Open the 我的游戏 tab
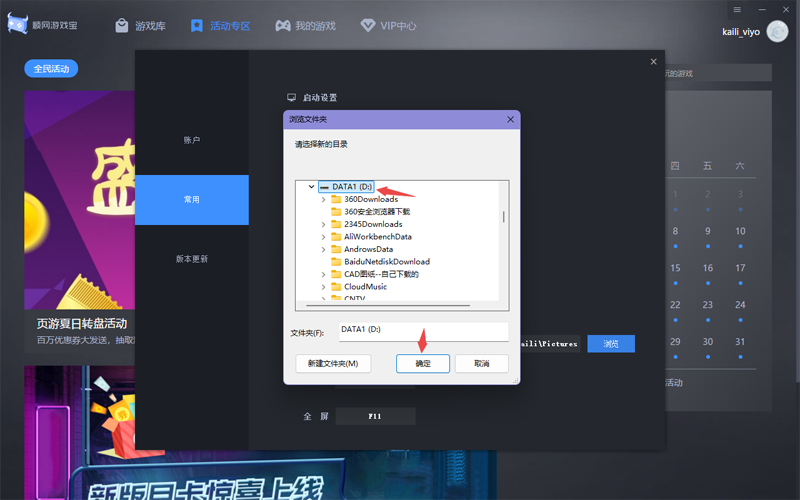The width and height of the screenshot is (800, 500). point(305,26)
